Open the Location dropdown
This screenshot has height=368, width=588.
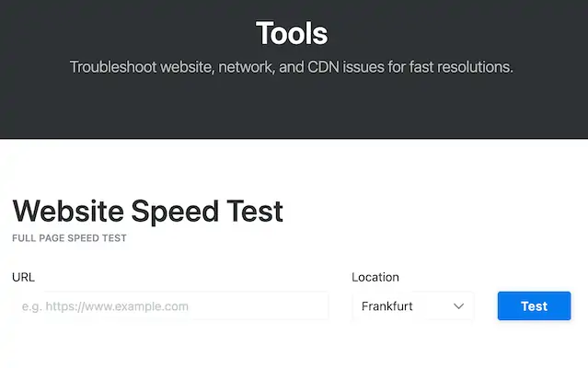click(x=412, y=306)
